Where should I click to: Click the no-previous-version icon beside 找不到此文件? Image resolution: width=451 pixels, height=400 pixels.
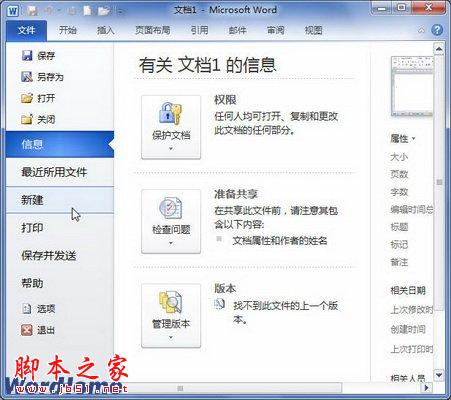[x=219, y=304]
